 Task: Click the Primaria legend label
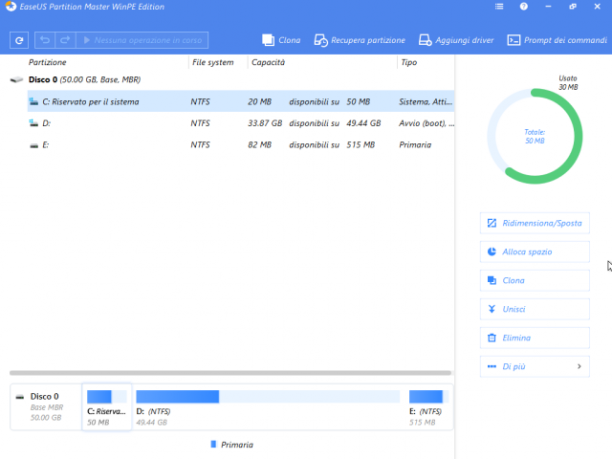click(237, 445)
